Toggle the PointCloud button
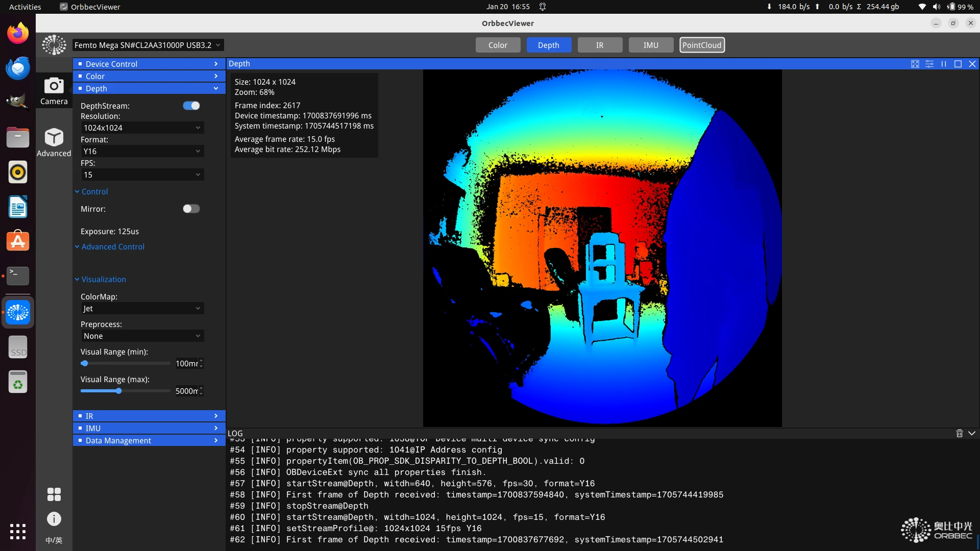Image resolution: width=980 pixels, height=551 pixels. (x=702, y=45)
